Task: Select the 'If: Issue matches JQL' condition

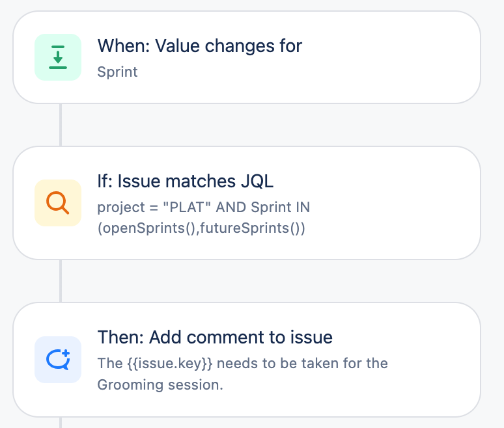Action: (x=185, y=182)
